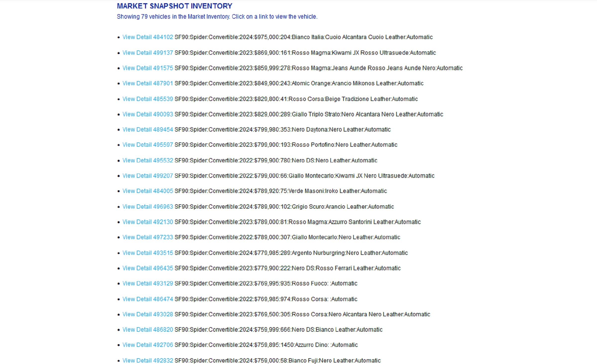Open View Detail 495597 Rosso Portofino

[x=148, y=145]
